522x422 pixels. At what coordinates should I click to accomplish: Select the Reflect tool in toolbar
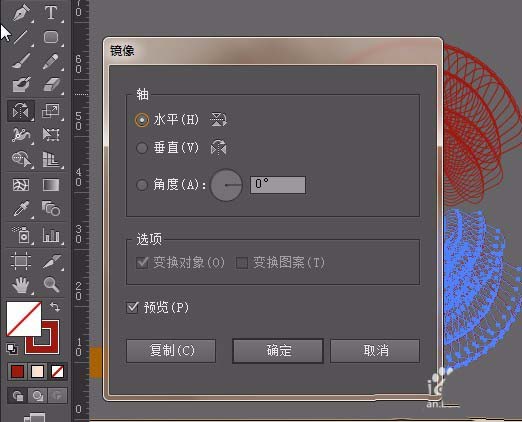pos(21,111)
